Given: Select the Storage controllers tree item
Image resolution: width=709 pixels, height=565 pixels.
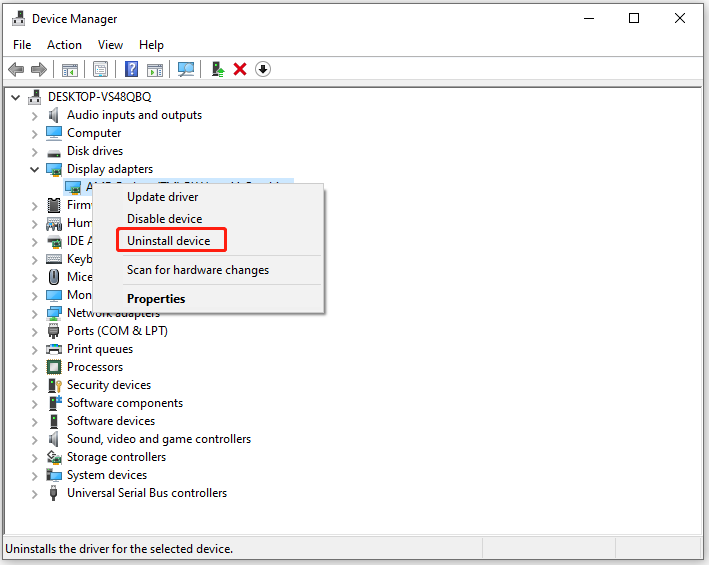Looking at the screenshot, I should pos(117,457).
